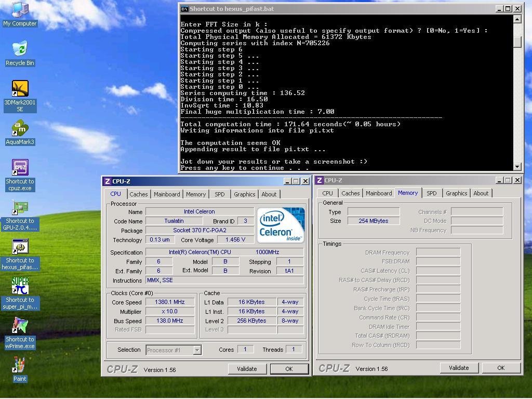This screenshot has width=532, height=399.
Task: Switch to CPU tab in right CPU-Z
Action: (x=327, y=193)
